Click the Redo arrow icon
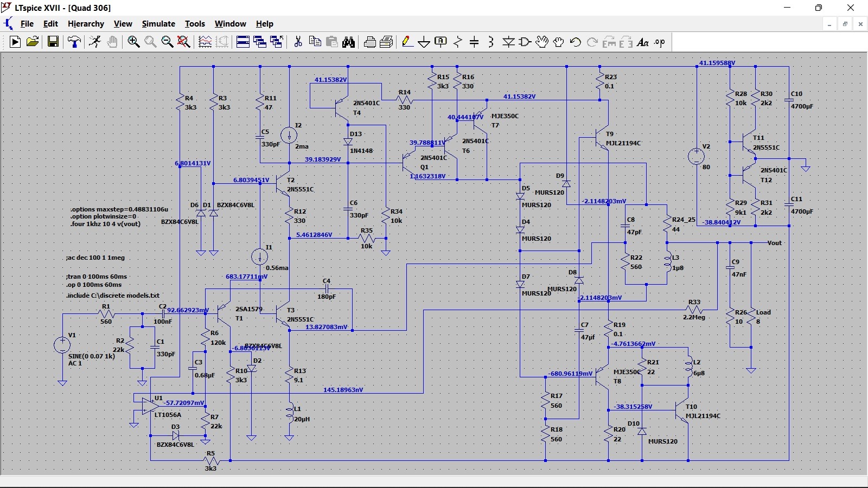 (592, 42)
